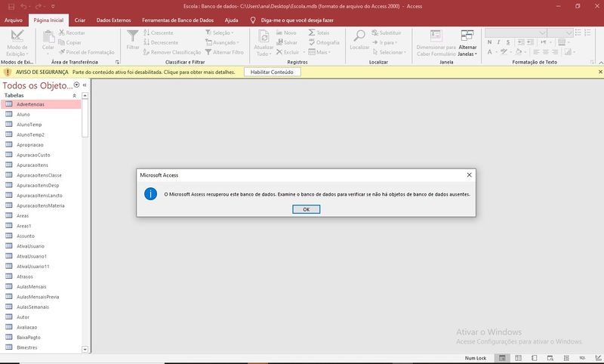Close the Microsoft Access message dialog
This screenshot has width=604, height=364.
[469, 175]
